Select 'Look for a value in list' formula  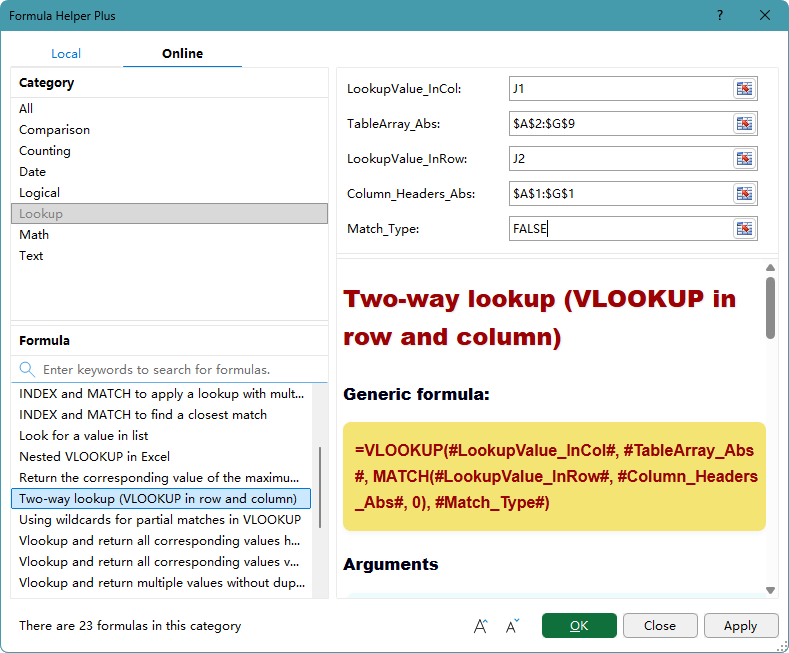(x=161, y=436)
